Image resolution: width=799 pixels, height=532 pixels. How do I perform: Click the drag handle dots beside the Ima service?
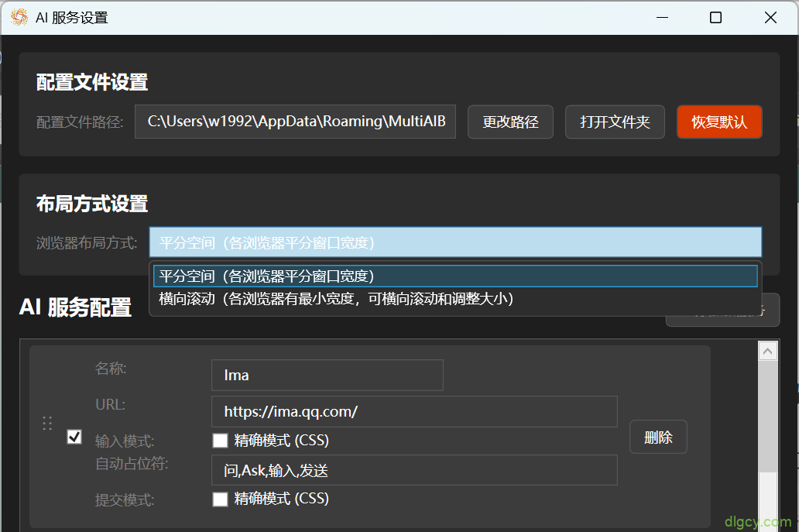pyautogui.click(x=46, y=424)
